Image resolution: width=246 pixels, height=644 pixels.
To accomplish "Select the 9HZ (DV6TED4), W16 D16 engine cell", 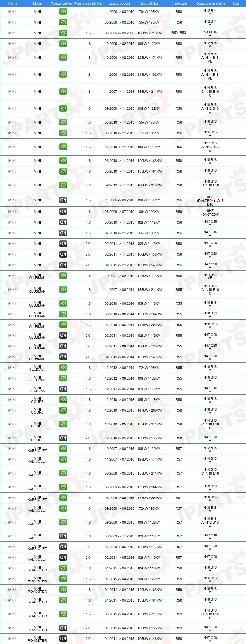I will 210,200.
